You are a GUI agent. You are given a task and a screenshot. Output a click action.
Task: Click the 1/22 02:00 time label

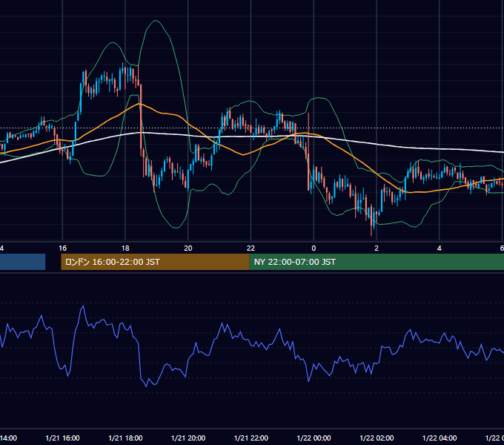point(377,438)
